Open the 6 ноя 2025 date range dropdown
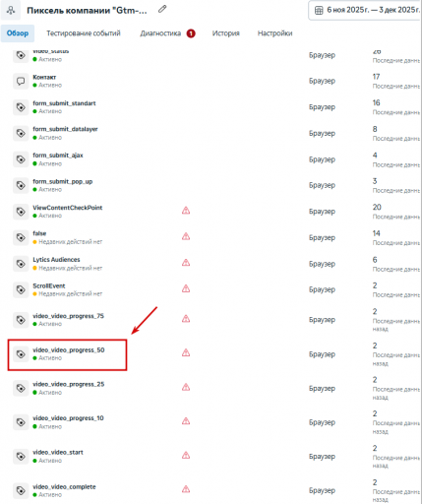The height and width of the screenshot is (504, 422). [x=365, y=10]
